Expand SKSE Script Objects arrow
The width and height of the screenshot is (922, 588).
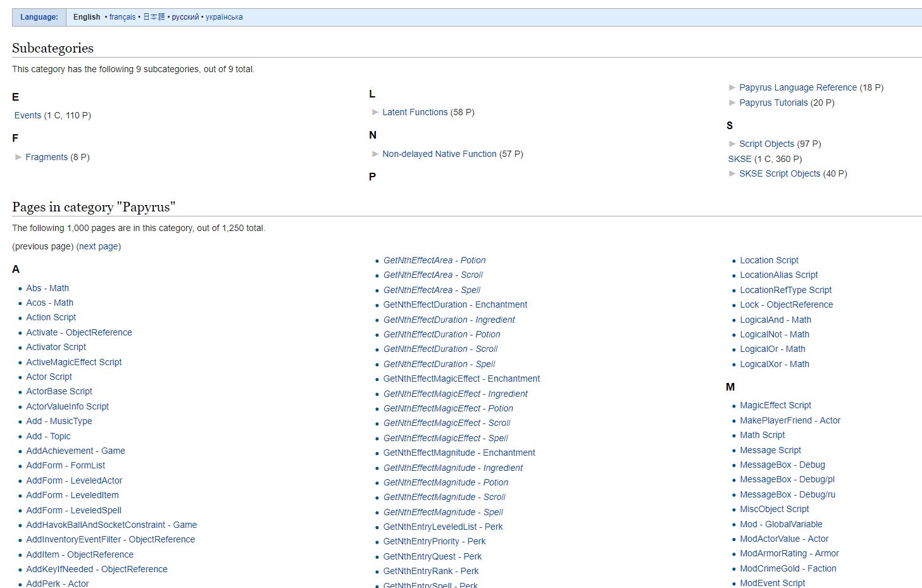732,173
